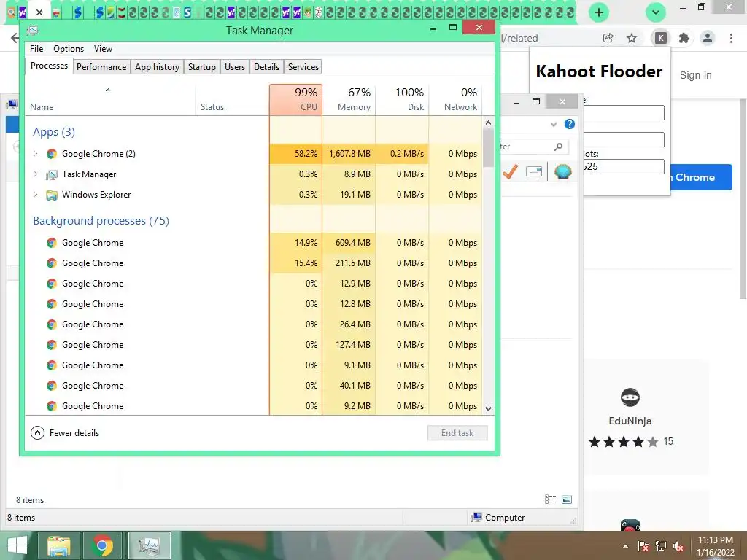
Task: Select the Users tab
Action: point(235,67)
